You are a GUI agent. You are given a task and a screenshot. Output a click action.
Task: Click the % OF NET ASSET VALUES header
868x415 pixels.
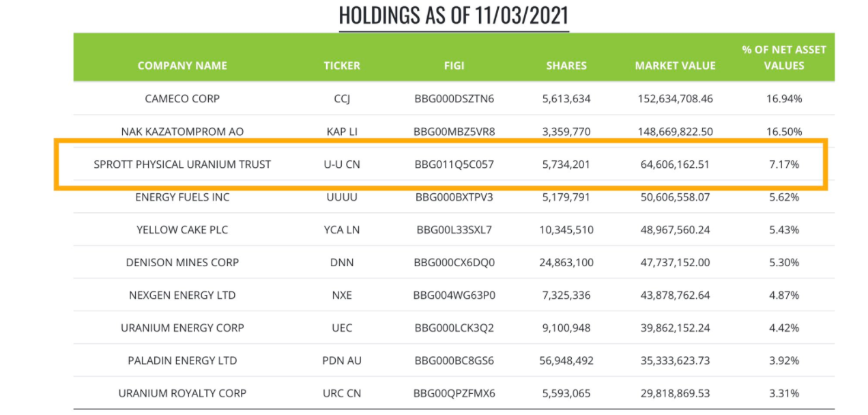click(x=784, y=57)
